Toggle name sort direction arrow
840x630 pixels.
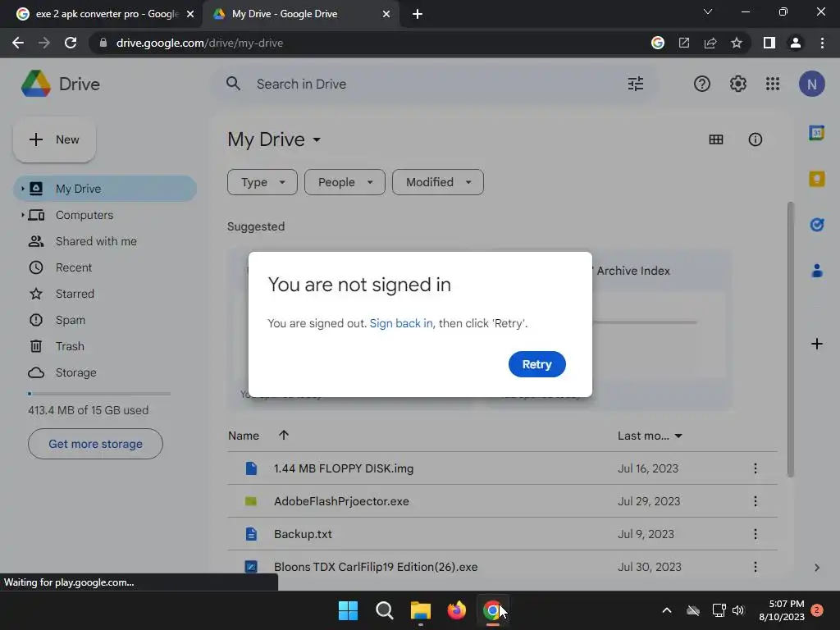click(283, 435)
